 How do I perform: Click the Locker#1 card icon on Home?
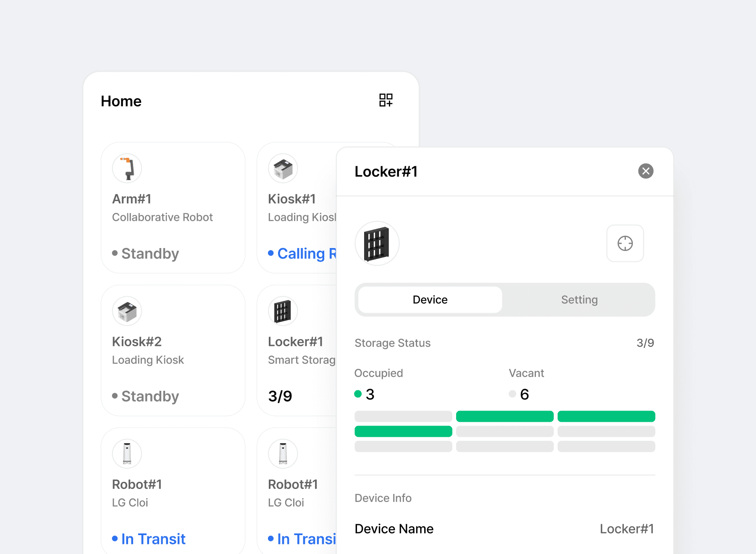(x=283, y=311)
